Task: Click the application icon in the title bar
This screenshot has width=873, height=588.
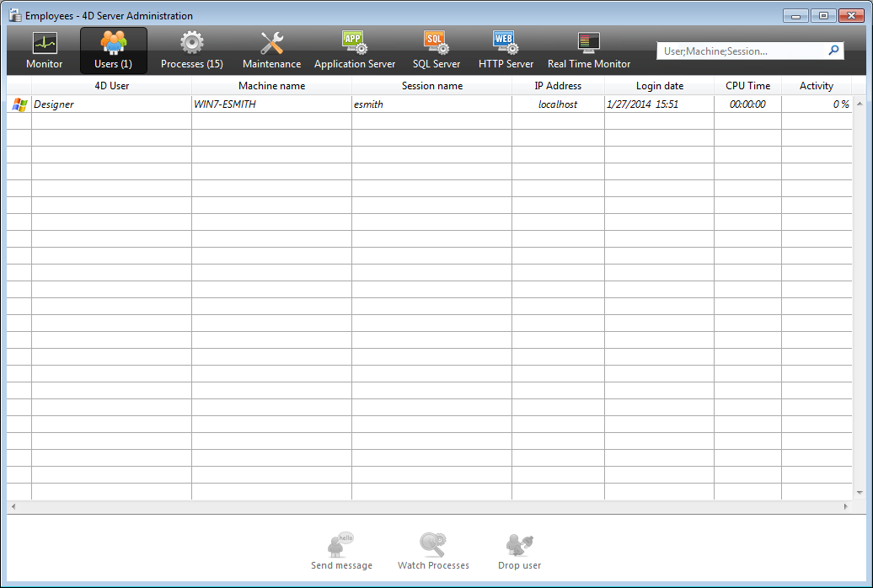Action: pos(15,15)
